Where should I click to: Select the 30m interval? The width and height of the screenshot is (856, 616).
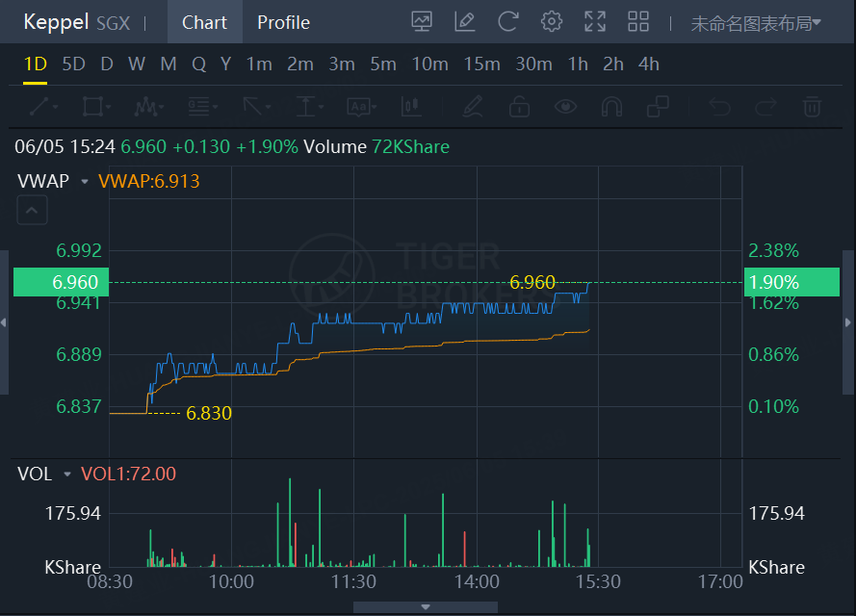pos(533,64)
